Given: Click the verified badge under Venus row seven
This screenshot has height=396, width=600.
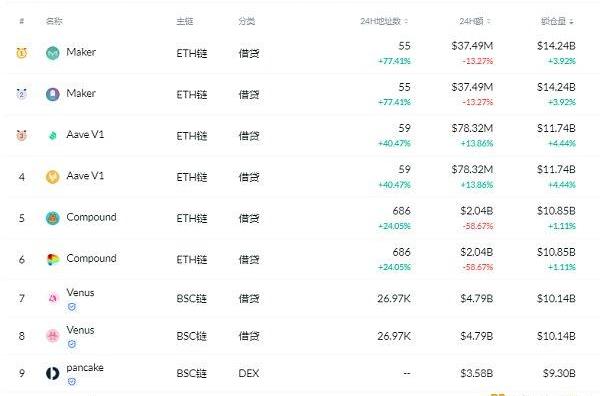Looking at the screenshot, I should (72, 307).
